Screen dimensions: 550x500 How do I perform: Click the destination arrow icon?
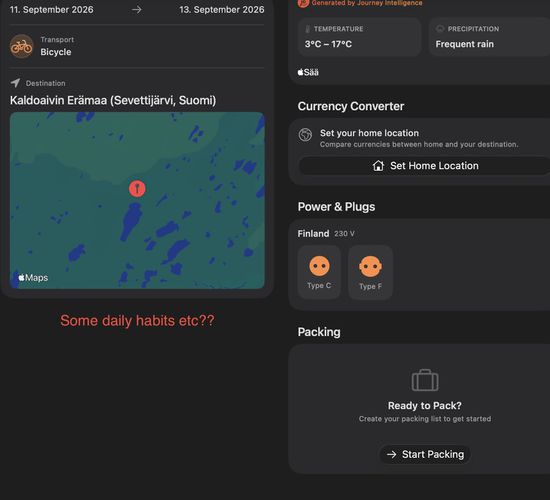[15, 83]
